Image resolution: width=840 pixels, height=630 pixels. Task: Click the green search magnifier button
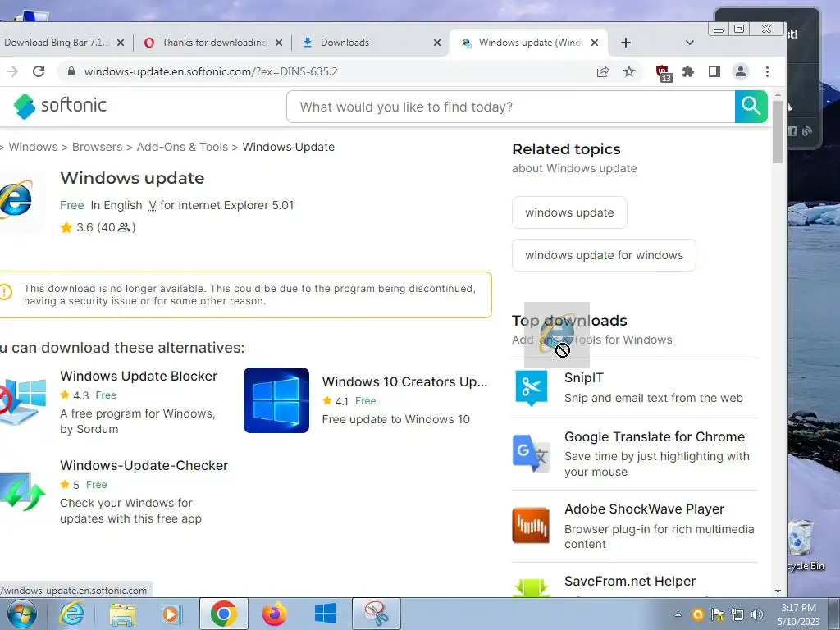pos(751,107)
